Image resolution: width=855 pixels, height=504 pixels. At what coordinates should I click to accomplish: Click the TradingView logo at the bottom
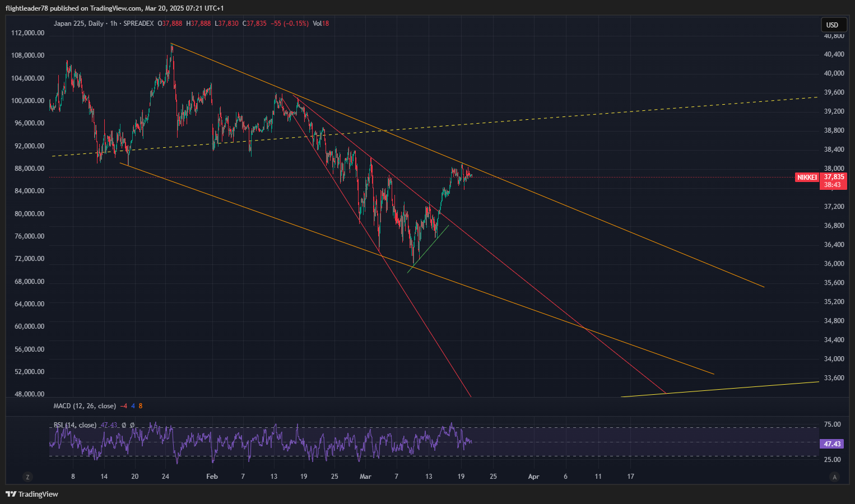tap(32, 494)
